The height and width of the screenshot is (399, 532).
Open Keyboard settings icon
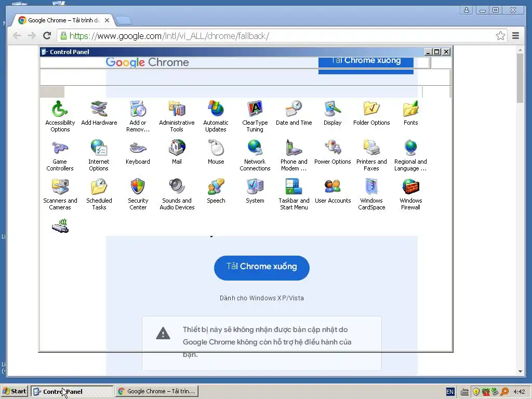138,152
